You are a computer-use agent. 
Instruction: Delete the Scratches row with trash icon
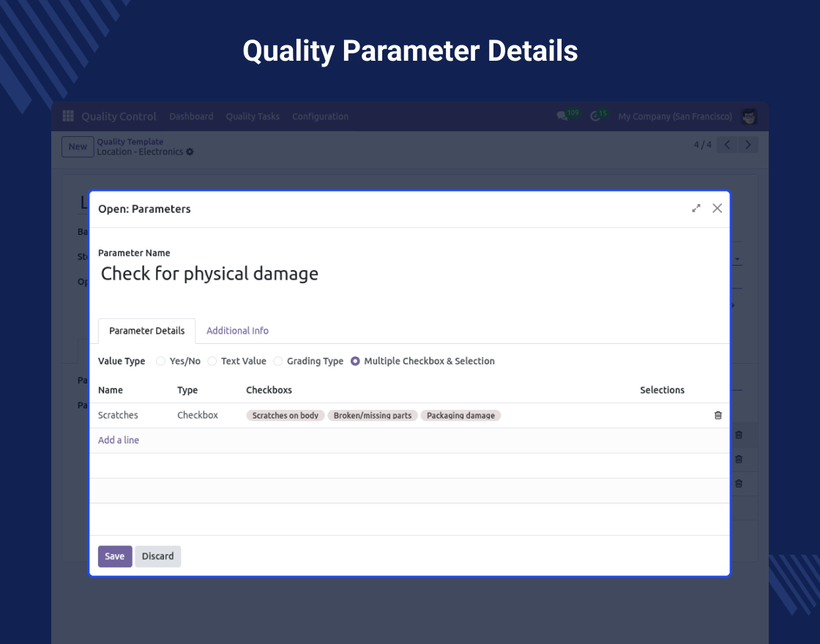[717, 415]
